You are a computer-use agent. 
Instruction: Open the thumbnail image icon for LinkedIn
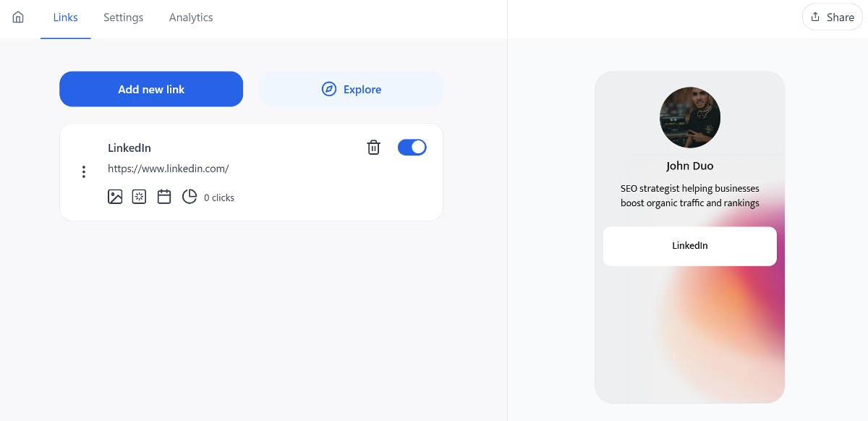pyautogui.click(x=115, y=197)
